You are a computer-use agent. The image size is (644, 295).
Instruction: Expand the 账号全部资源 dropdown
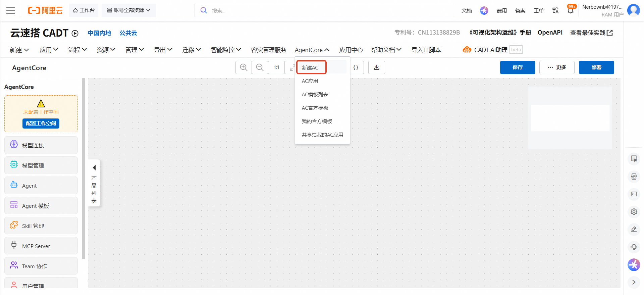(129, 10)
